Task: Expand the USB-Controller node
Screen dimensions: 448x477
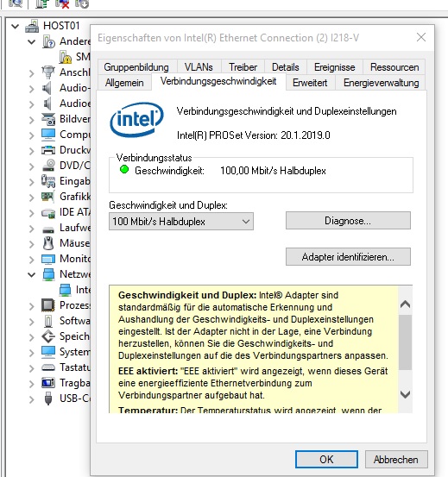Action: point(32,399)
